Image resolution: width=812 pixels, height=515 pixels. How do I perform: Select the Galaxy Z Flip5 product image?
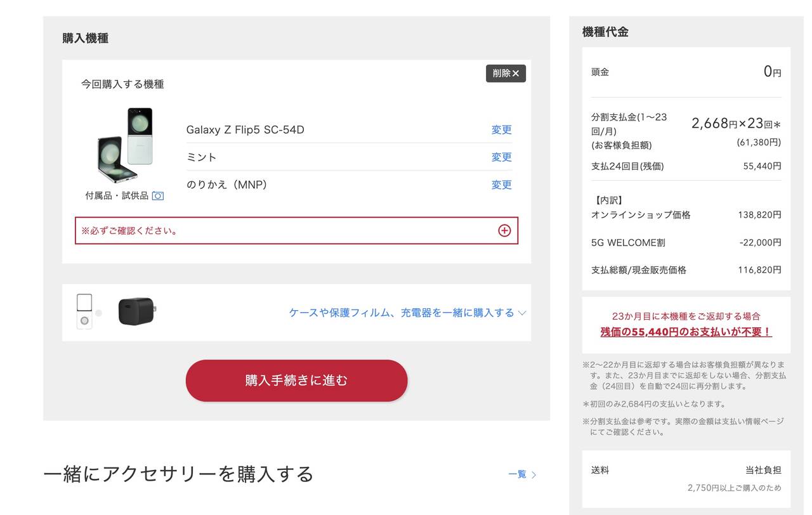point(126,145)
